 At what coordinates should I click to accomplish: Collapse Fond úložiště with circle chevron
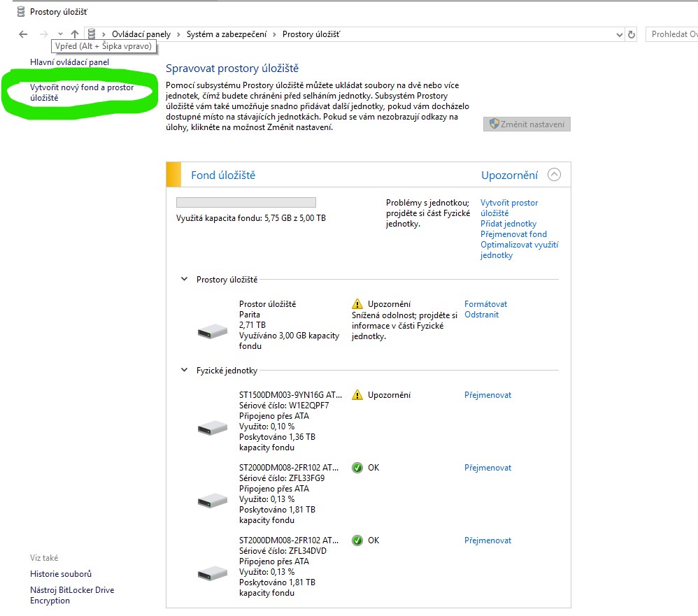click(x=554, y=175)
